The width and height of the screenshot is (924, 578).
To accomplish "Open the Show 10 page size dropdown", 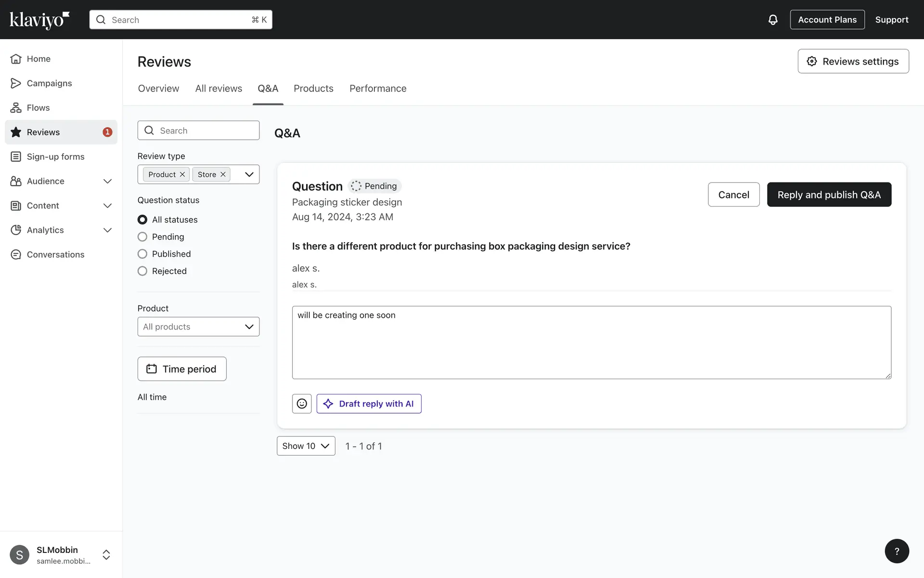I will click(306, 446).
